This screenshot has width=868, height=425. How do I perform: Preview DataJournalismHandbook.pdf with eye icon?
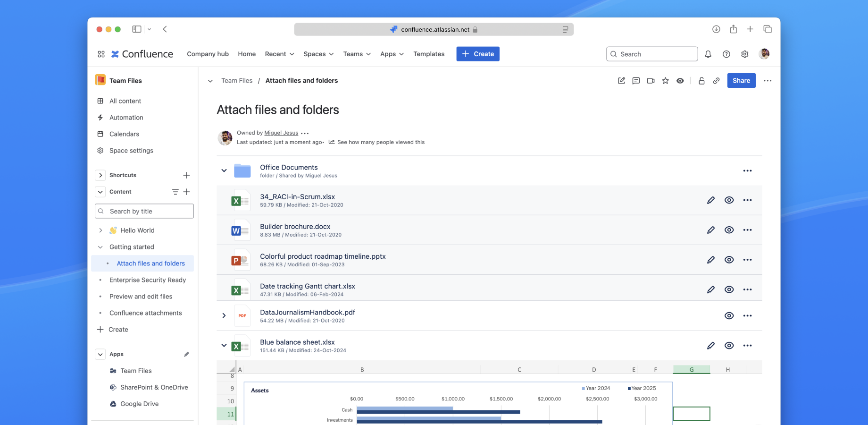tap(729, 316)
